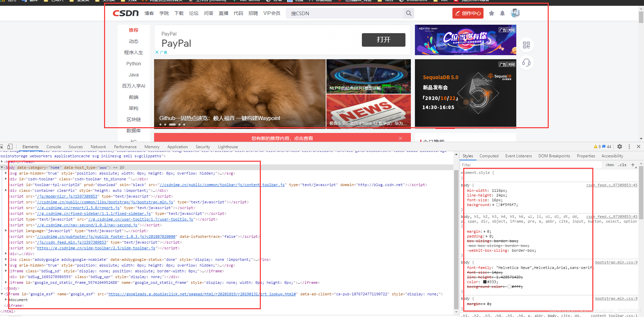The image size is (644, 317).
Task: Dismiss the new recommendations notification bar
Action: point(400,138)
